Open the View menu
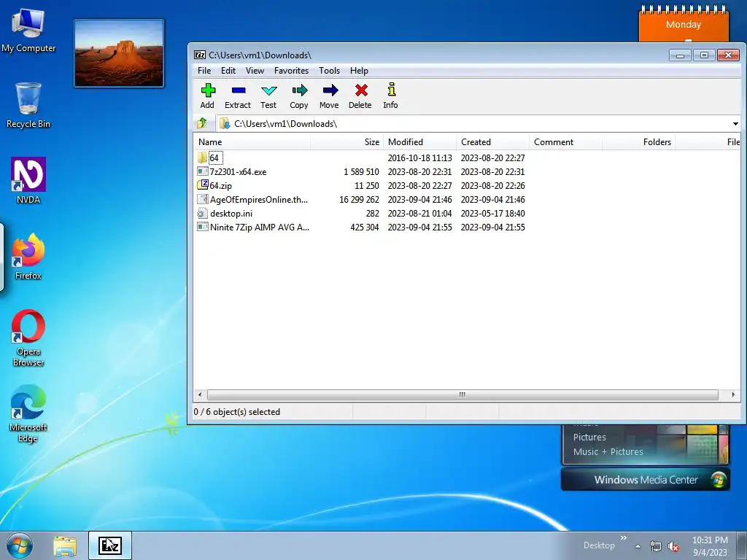 pyautogui.click(x=255, y=71)
